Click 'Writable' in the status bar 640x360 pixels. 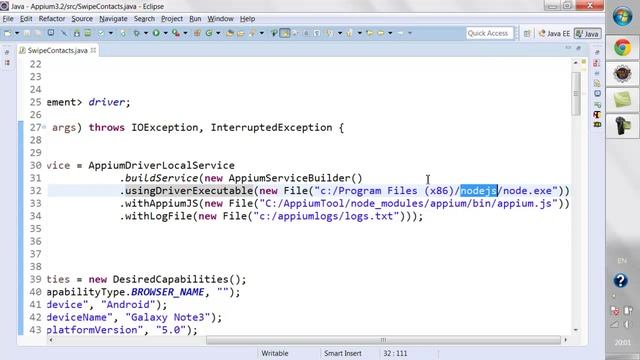click(x=275, y=353)
